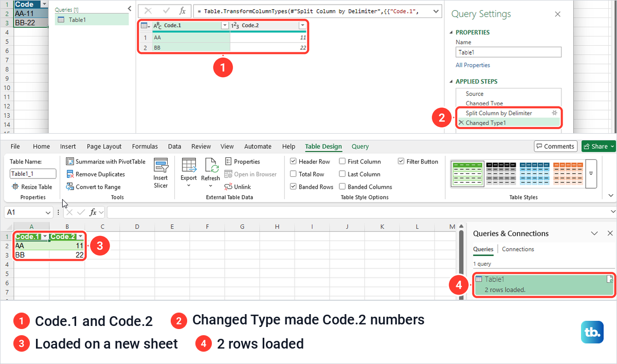
Task: Expand the Power Query formula bar
Action: [x=436, y=11]
